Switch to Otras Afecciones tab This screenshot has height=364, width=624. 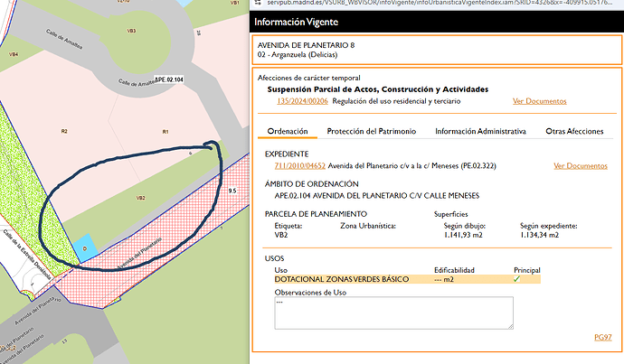[574, 132]
